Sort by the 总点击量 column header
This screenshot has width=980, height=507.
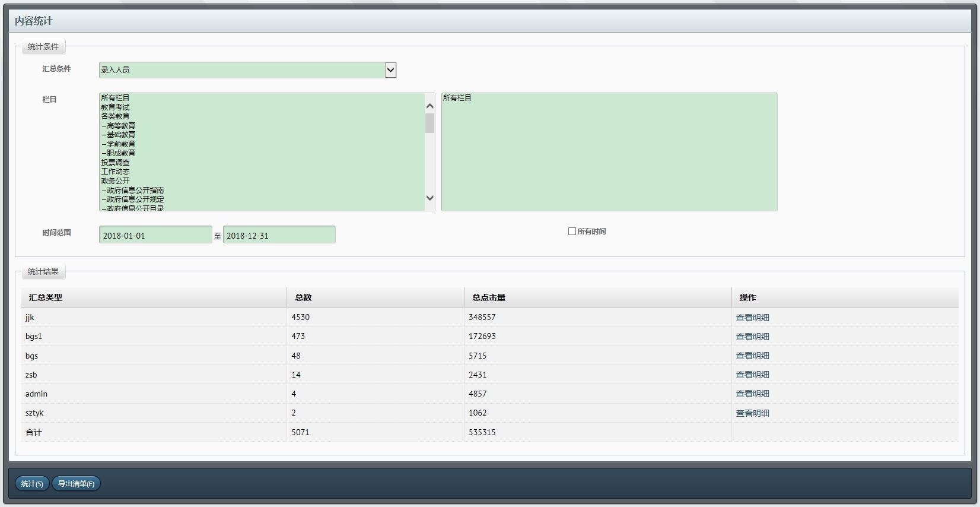click(x=489, y=297)
